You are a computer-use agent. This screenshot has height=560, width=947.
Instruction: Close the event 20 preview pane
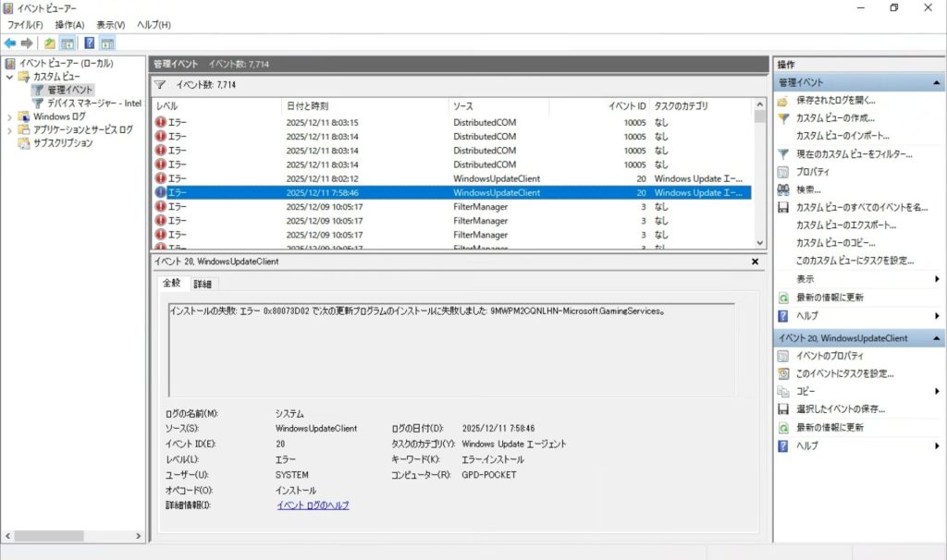755,262
